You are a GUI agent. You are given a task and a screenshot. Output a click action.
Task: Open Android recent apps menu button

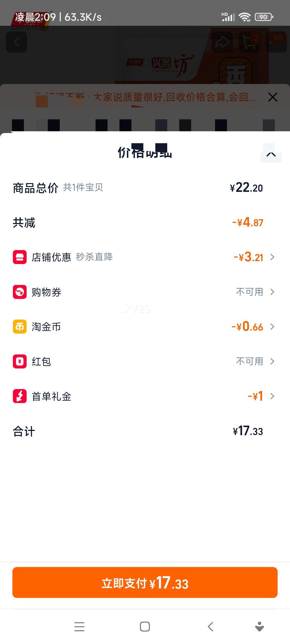[79, 627]
